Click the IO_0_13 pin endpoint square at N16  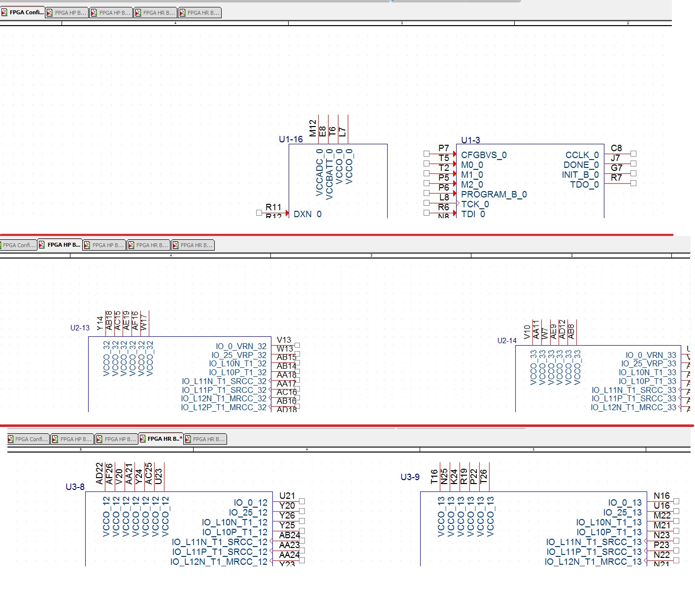tap(676, 501)
